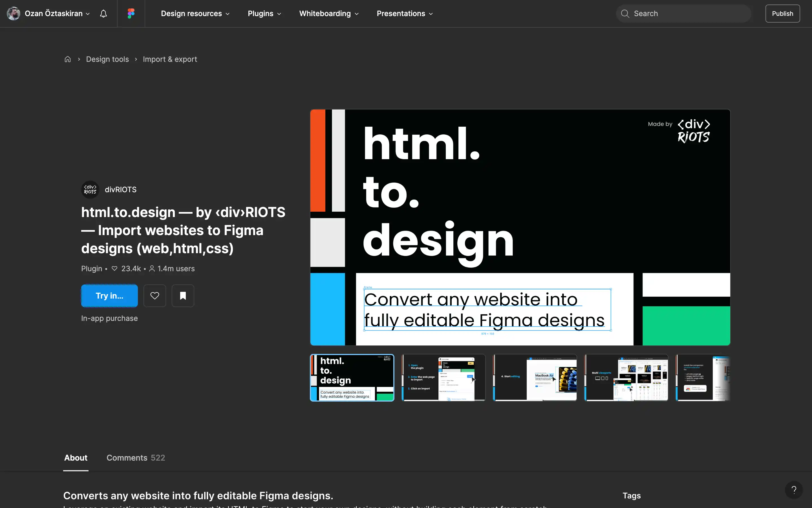Click the Publish button
The width and height of the screenshot is (812, 508).
click(x=782, y=14)
